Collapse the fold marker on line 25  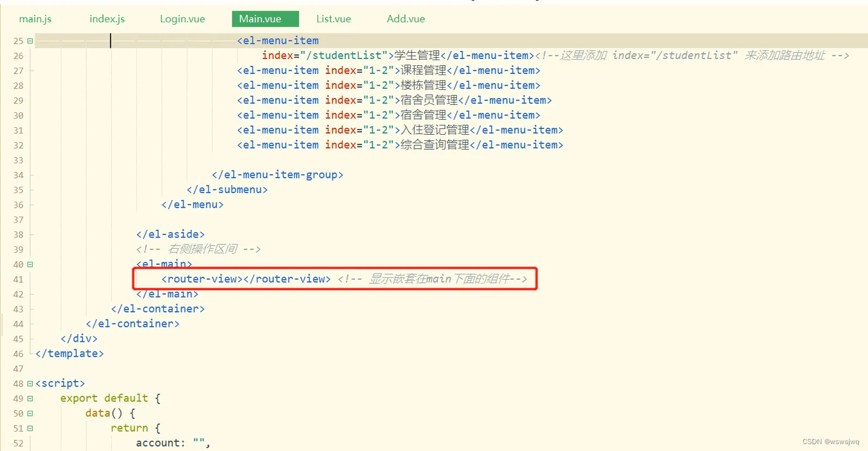[x=30, y=41]
